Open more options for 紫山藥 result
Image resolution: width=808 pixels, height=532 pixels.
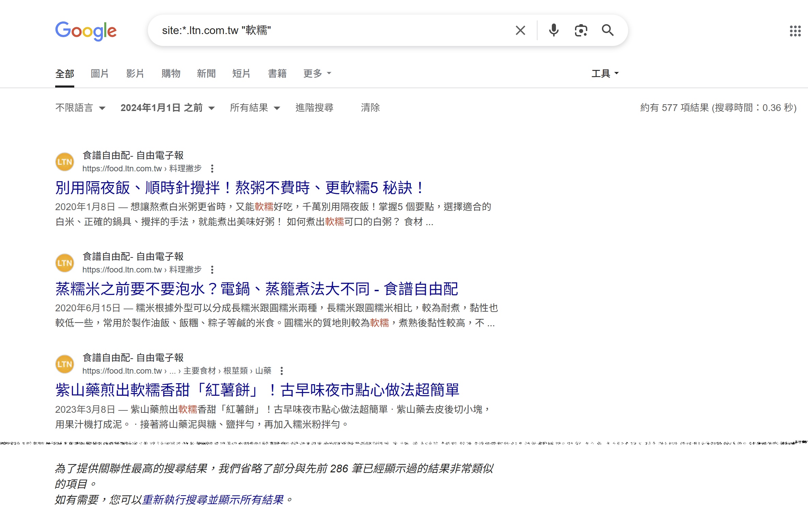tap(282, 371)
